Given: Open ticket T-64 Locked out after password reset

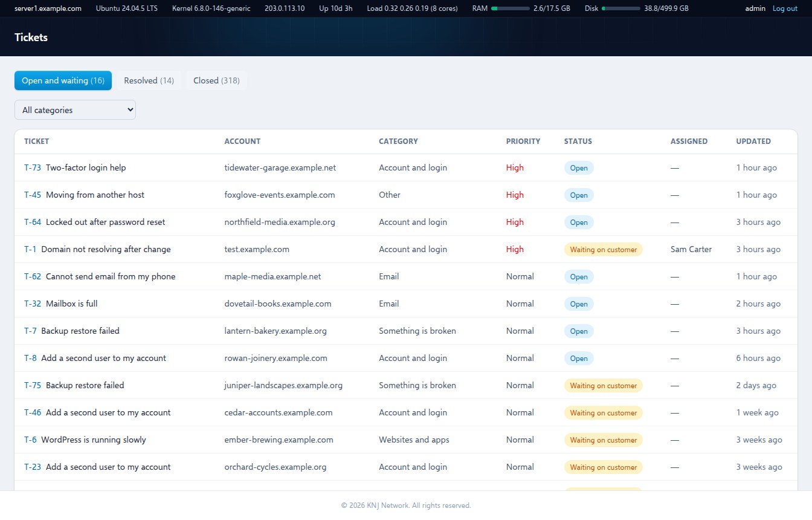Looking at the screenshot, I should point(94,222).
